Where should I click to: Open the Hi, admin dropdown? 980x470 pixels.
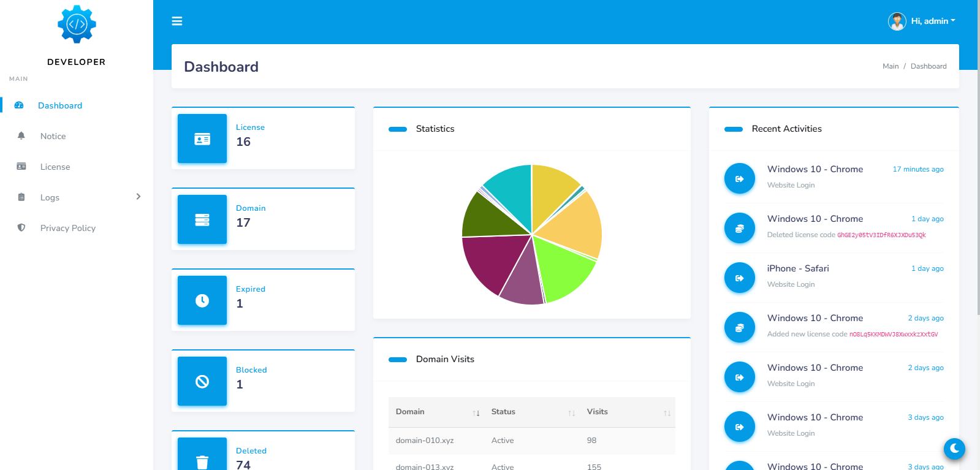pyautogui.click(x=933, y=21)
